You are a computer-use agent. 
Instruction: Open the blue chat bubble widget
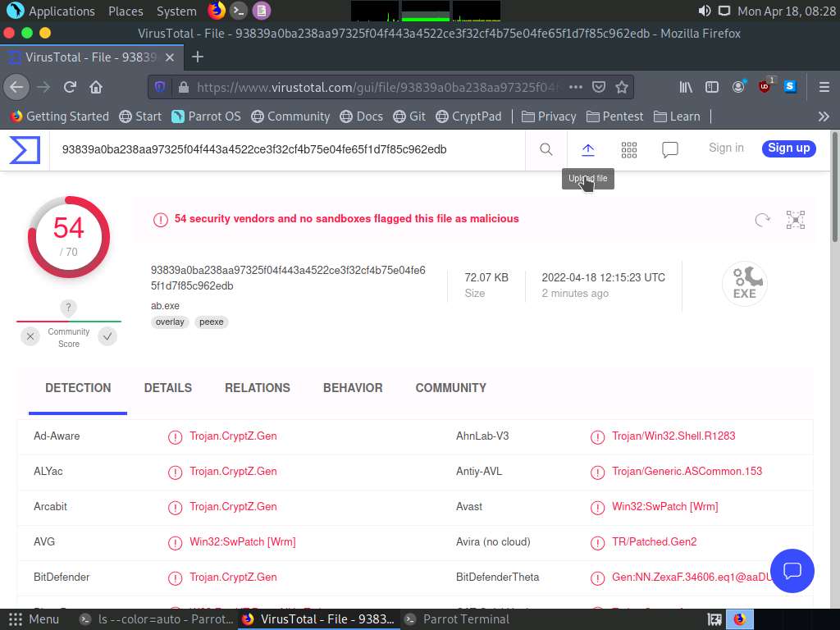pyautogui.click(x=792, y=571)
